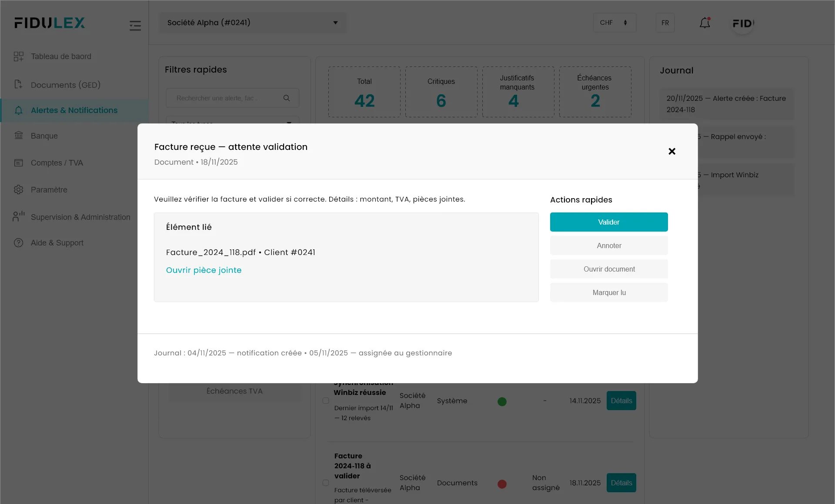Open the Ouvrir pièce jointe link

[x=204, y=270]
